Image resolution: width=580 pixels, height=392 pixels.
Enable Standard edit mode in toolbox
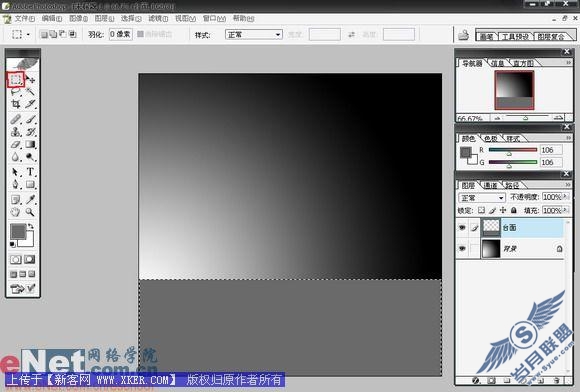[16, 260]
